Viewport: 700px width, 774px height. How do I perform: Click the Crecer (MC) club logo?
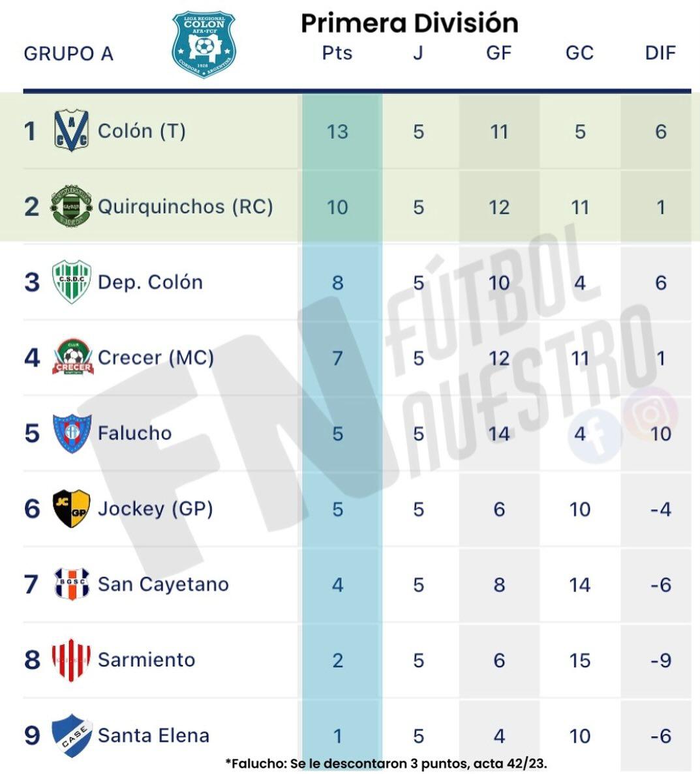72,357
